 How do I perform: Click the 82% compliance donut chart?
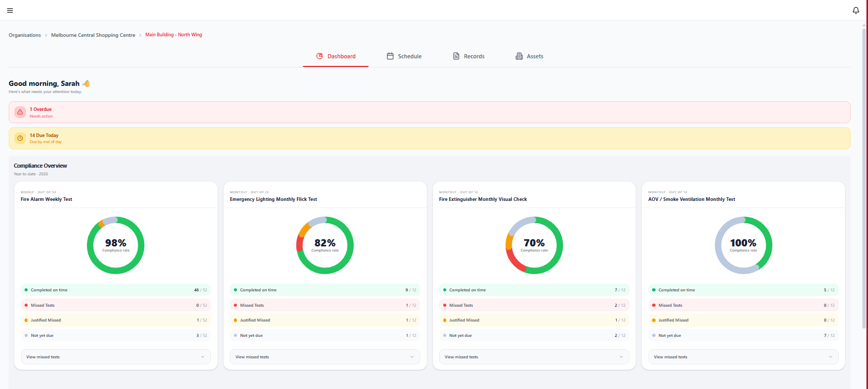point(325,245)
